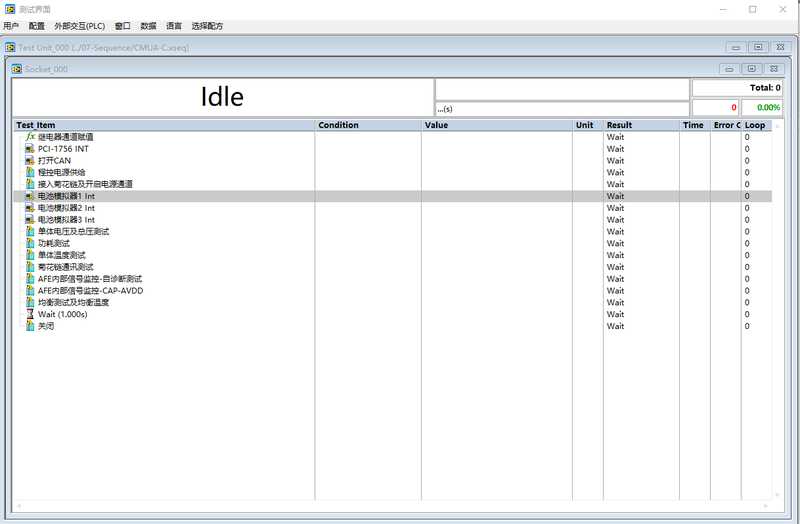Click the green 0.00% pass rate
Viewport: 800px width, 524px height.
[762, 108]
